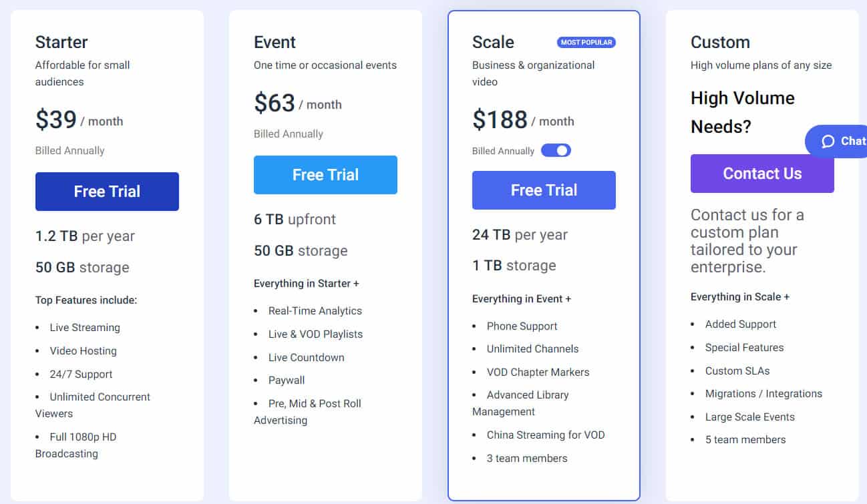Click Real-Time Analytics under Event plan
The image size is (867, 504).
click(314, 310)
